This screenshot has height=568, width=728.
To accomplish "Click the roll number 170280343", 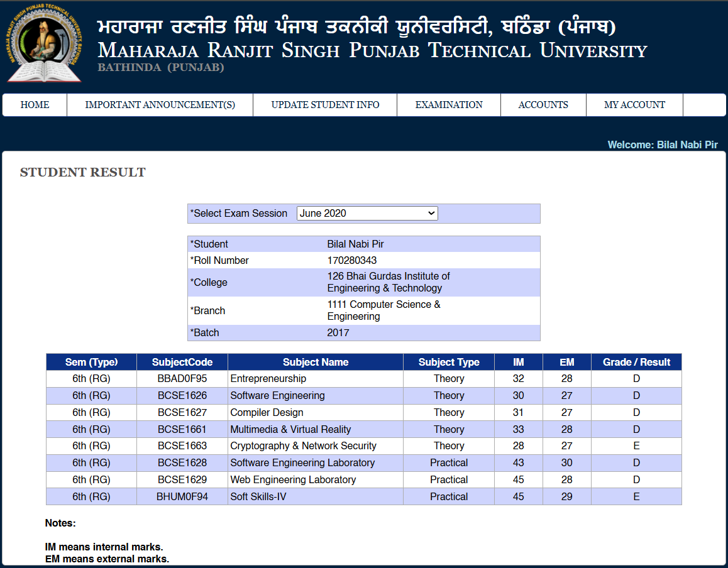I will 352,261.
